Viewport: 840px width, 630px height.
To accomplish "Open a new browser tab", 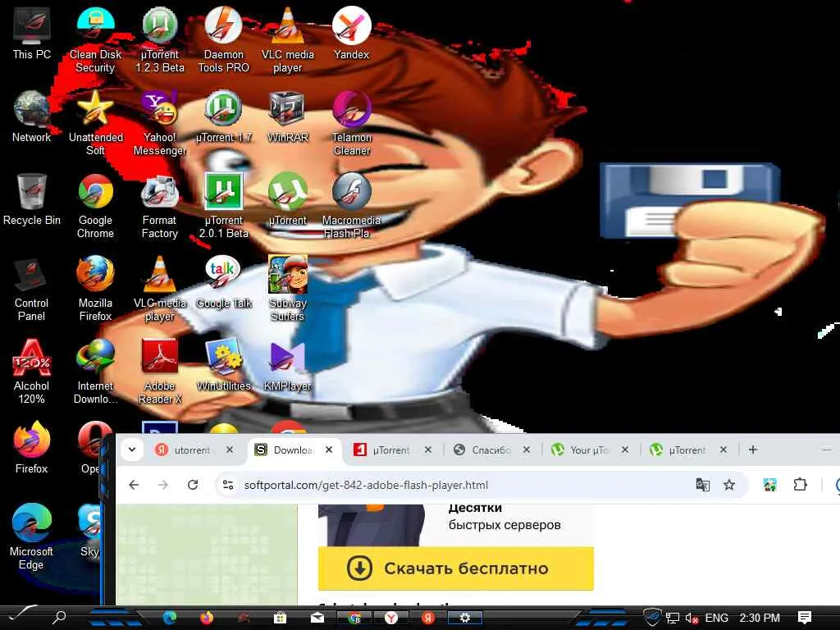I will [x=753, y=450].
